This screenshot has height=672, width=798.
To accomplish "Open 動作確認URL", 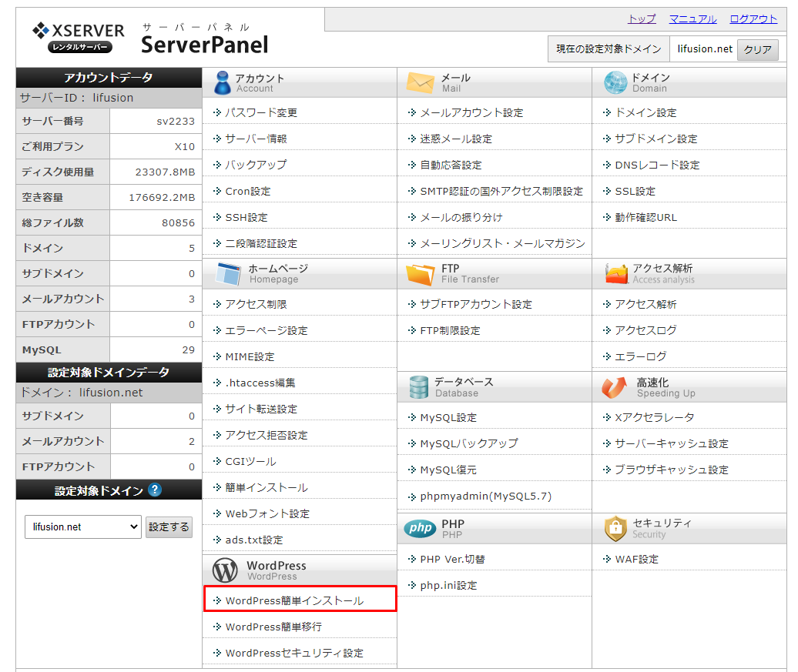I will pos(645,217).
